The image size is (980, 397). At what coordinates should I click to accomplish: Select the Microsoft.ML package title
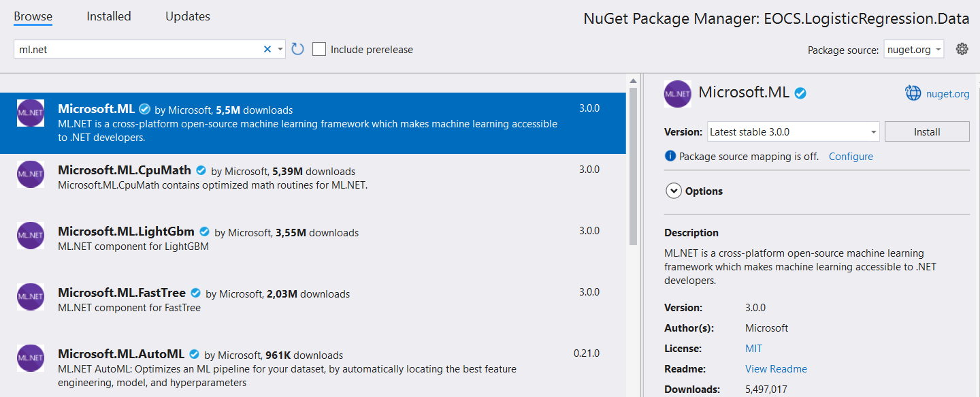coord(97,109)
